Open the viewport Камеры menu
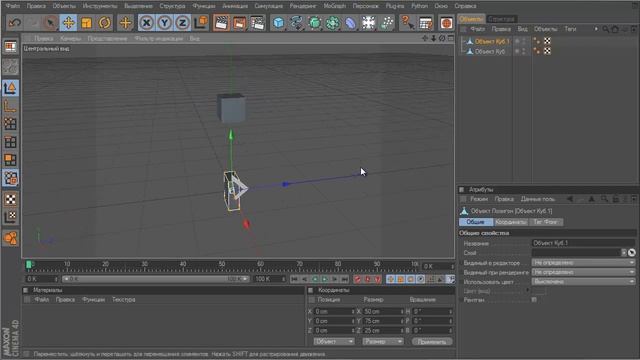Viewport: 640px width, 360px height. tap(70, 38)
